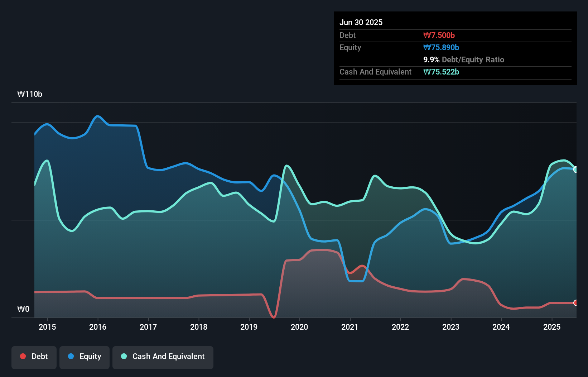588x377 pixels.
Task: Click the blue Equity legend dot
Action: [x=71, y=356]
